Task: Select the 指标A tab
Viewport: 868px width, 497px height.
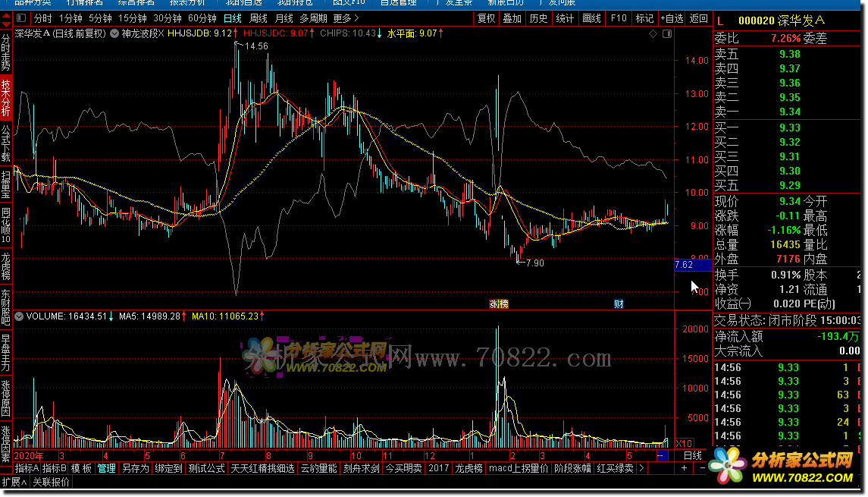Action: (27, 468)
